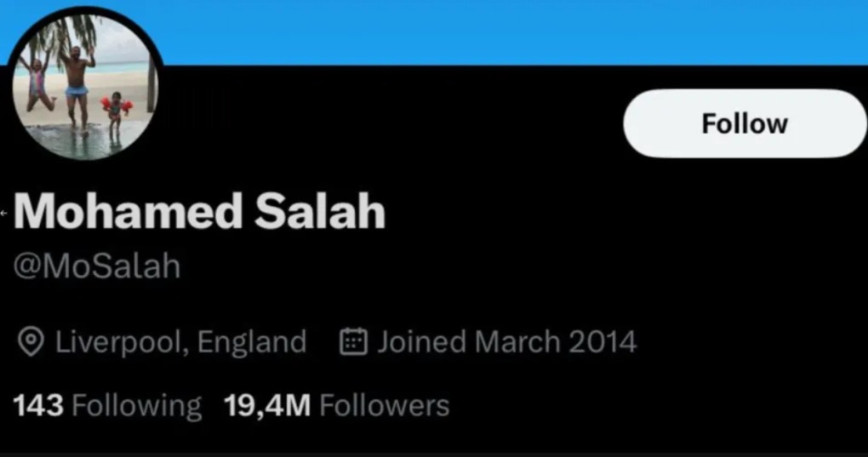Click the word Followers

384,406
